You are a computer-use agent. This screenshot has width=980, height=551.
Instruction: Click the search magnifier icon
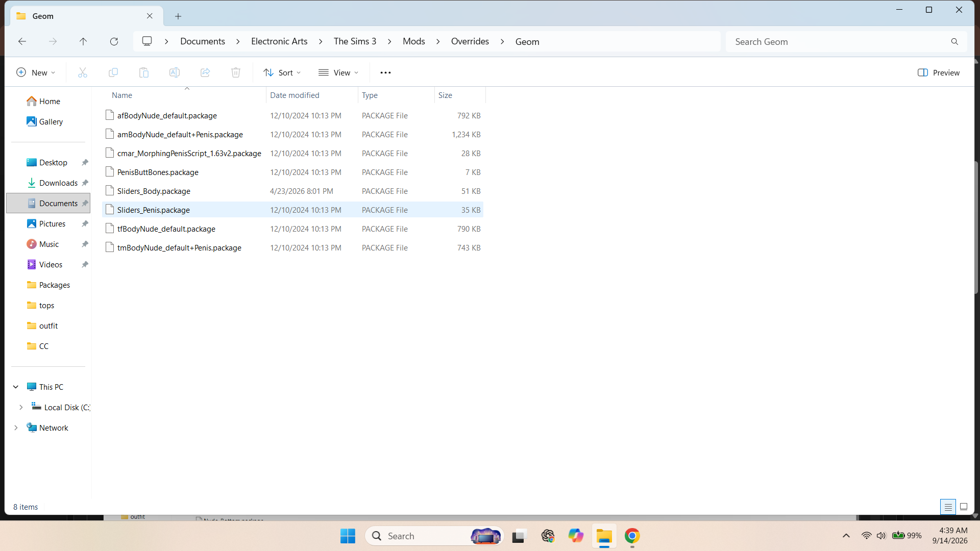954,42
